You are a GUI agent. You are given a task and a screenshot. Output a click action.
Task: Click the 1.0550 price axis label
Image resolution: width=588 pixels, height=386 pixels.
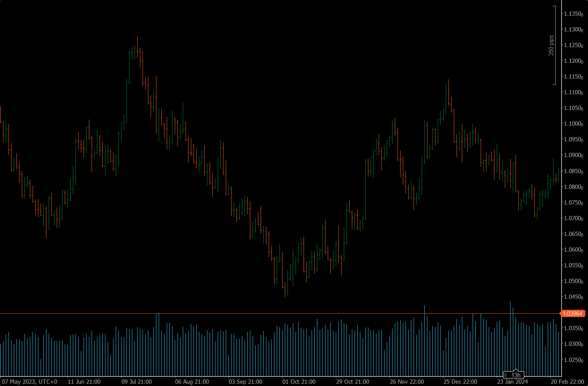(x=573, y=266)
